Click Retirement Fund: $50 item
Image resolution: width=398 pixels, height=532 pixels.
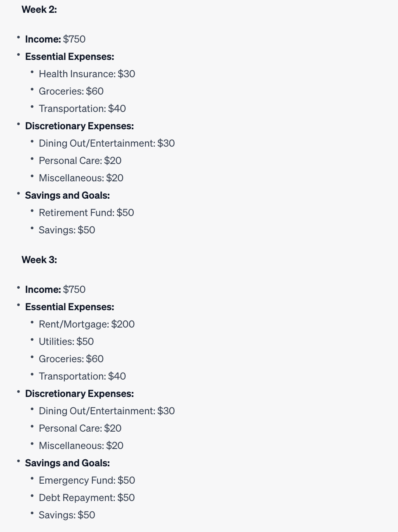86,213
